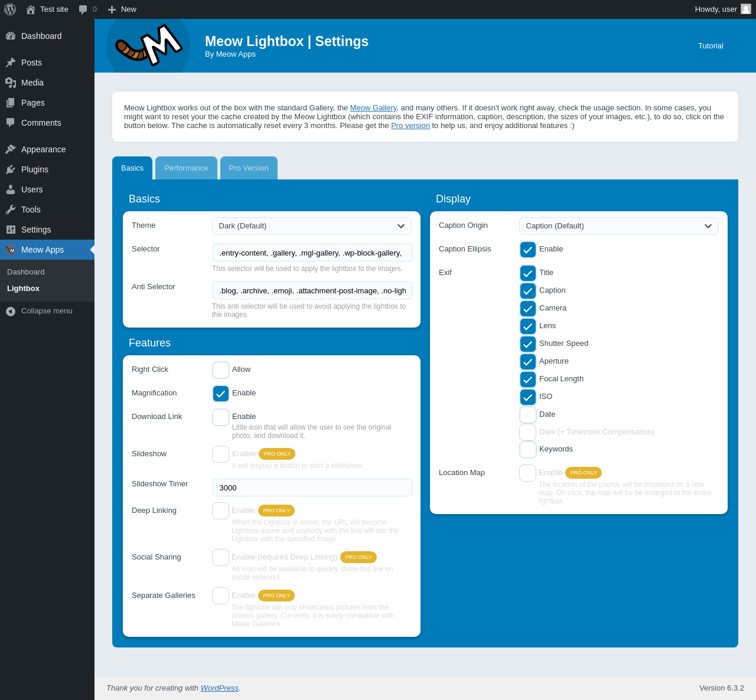Click the Appearance paintbrush icon
756x700 pixels.
click(x=11, y=149)
